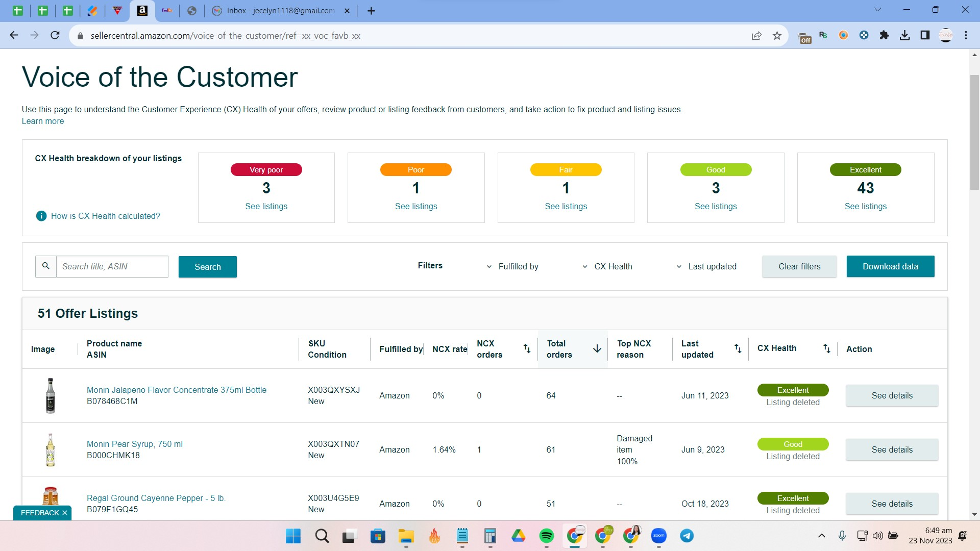See listings with Very poor CX Health
980x551 pixels.
(x=266, y=206)
